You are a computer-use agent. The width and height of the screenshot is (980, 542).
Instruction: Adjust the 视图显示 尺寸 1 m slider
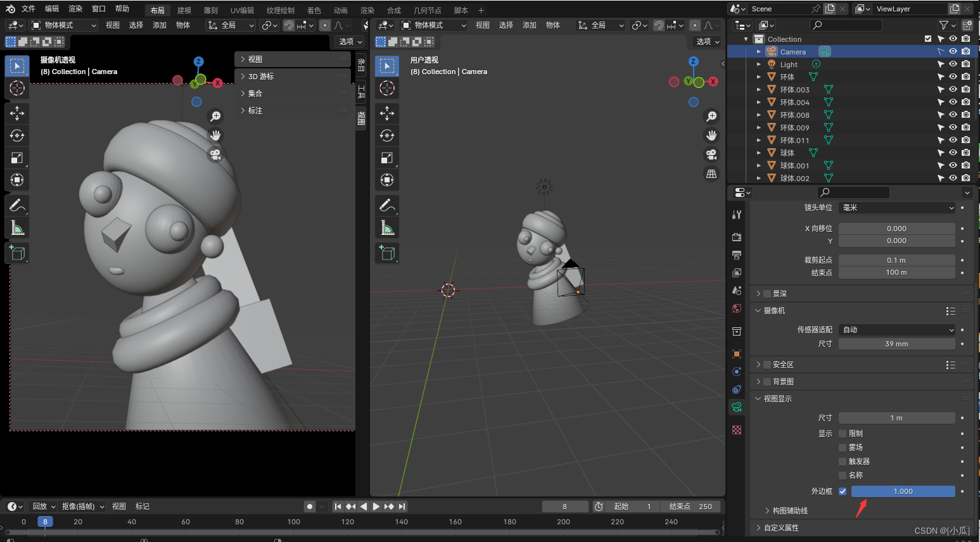(x=897, y=418)
